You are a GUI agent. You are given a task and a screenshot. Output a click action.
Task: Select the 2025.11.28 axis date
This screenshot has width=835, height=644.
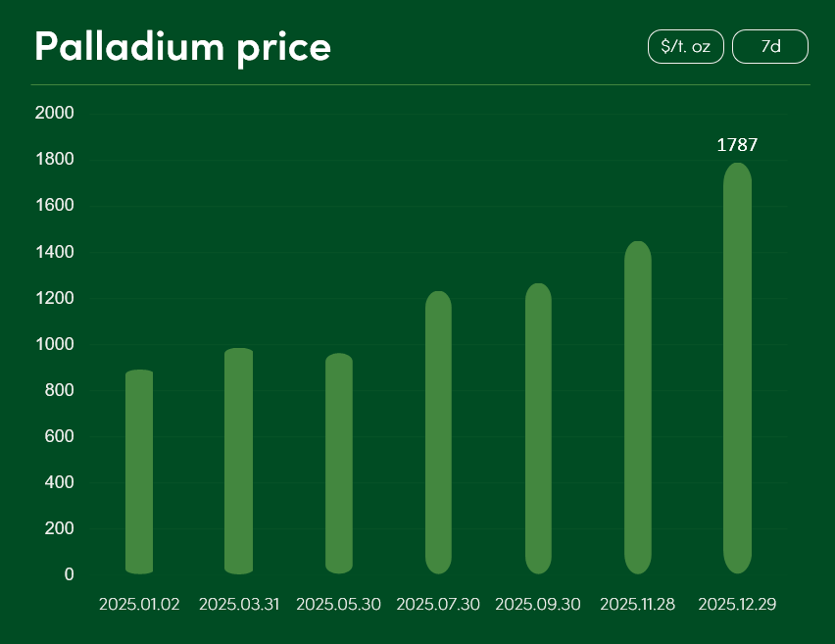point(637,605)
